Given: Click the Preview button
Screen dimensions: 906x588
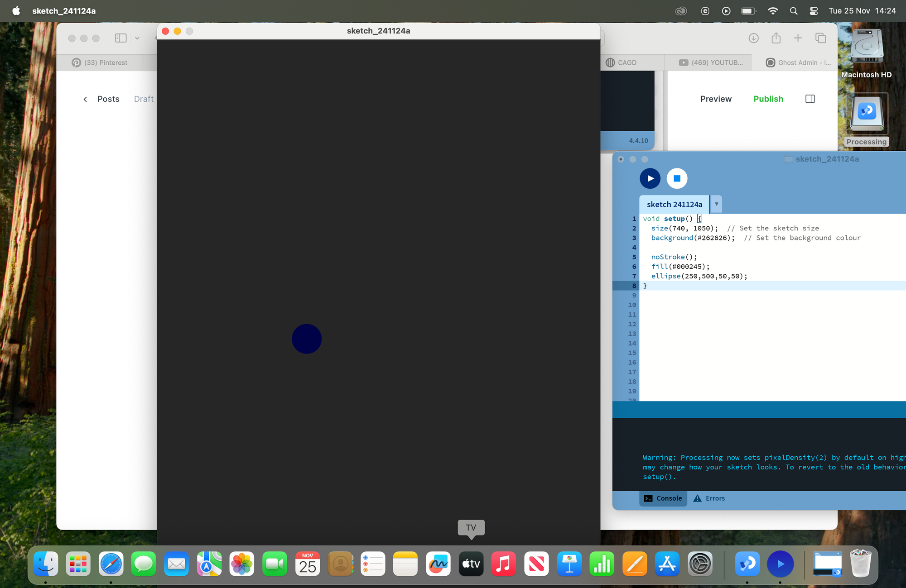Looking at the screenshot, I should tap(715, 99).
